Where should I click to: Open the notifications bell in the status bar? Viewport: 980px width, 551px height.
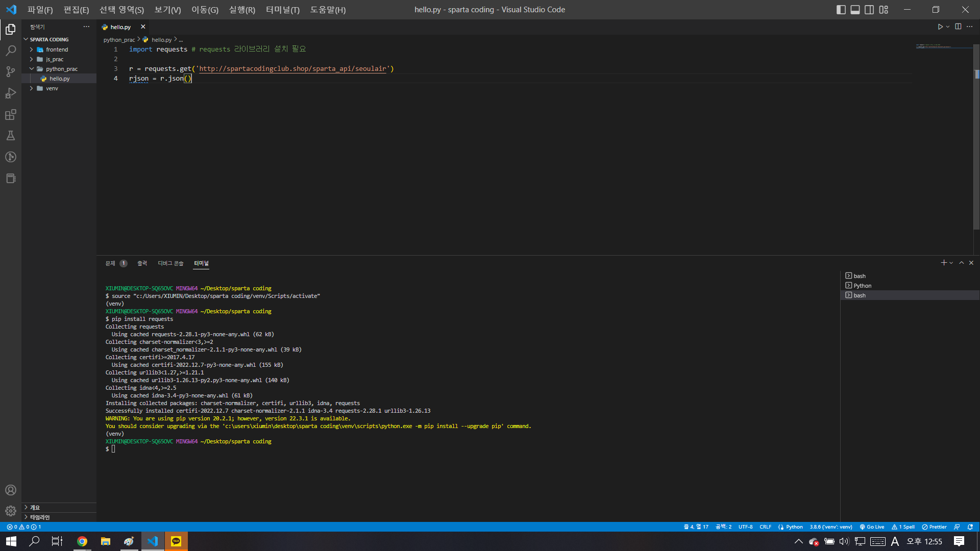tap(970, 527)
